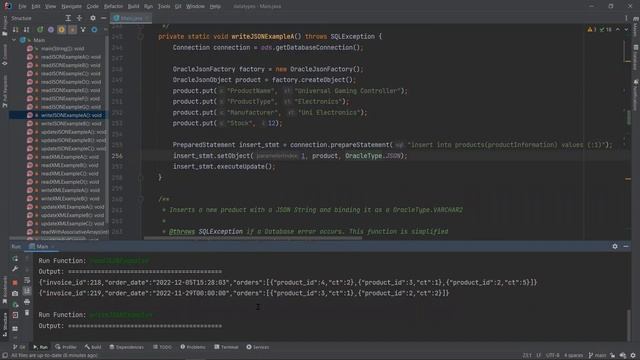Open editor tabs more options
Image resolution: width=640 pixels, height=360 pixels.
626,18
